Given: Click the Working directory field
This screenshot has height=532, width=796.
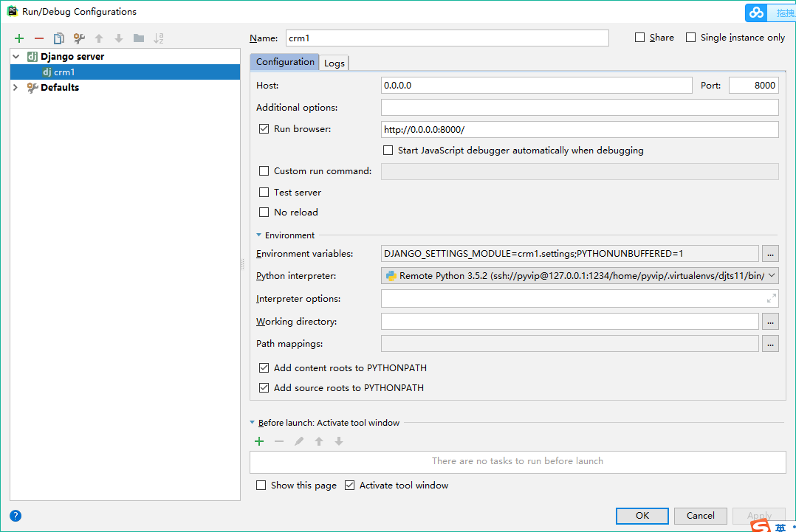Looking at the screenshot, I should coord(570,322).
